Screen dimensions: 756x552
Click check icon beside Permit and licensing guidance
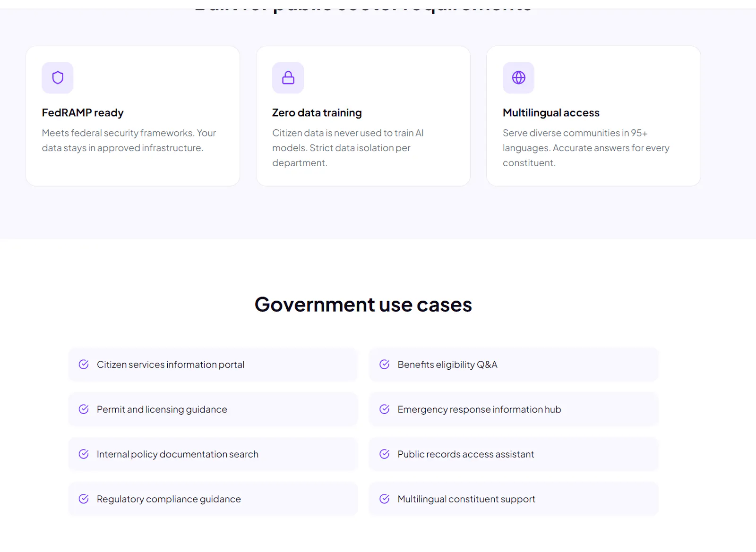point(84,409)
